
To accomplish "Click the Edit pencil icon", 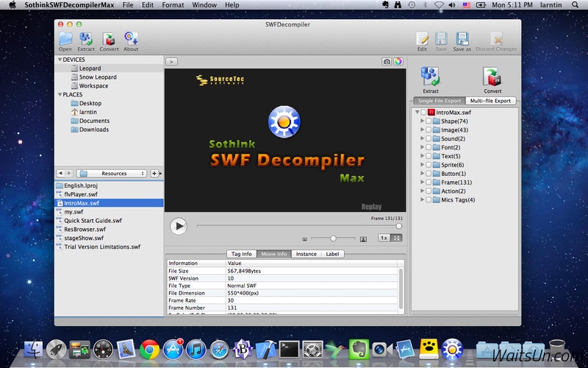I will click(422, 39).
